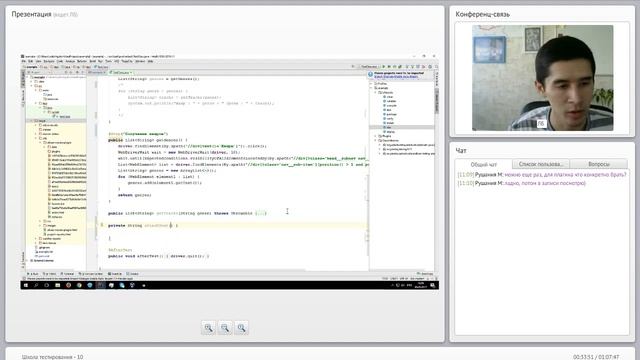The height and width of the screenshot is (360, 640).
Task: Expand the first dependency under Dependencies
Action: 380,145
